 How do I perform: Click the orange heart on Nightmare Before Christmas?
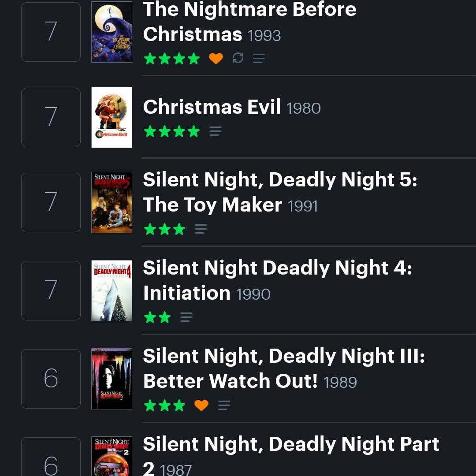pyautogui.click(x=216, y=58)
